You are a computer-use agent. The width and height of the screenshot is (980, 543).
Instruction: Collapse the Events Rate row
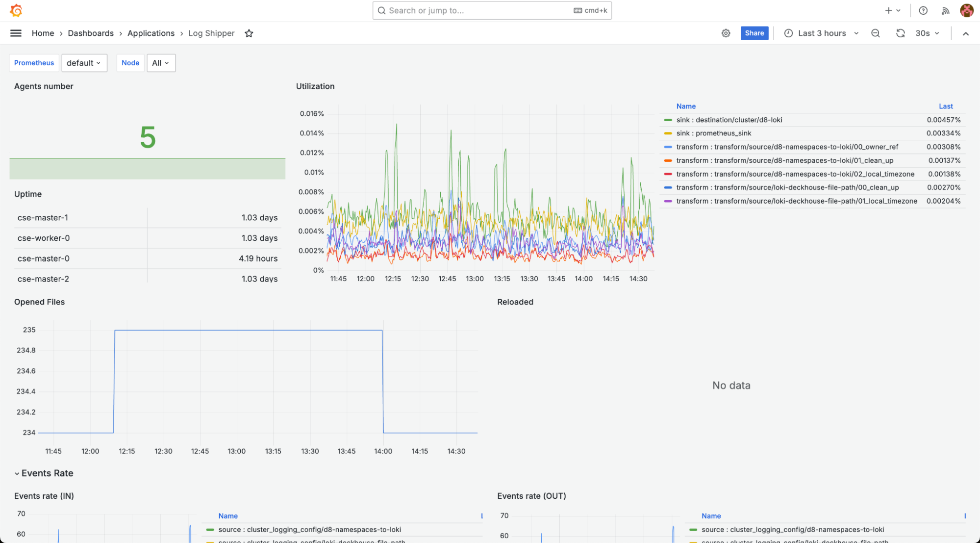[x=47, y=473]
